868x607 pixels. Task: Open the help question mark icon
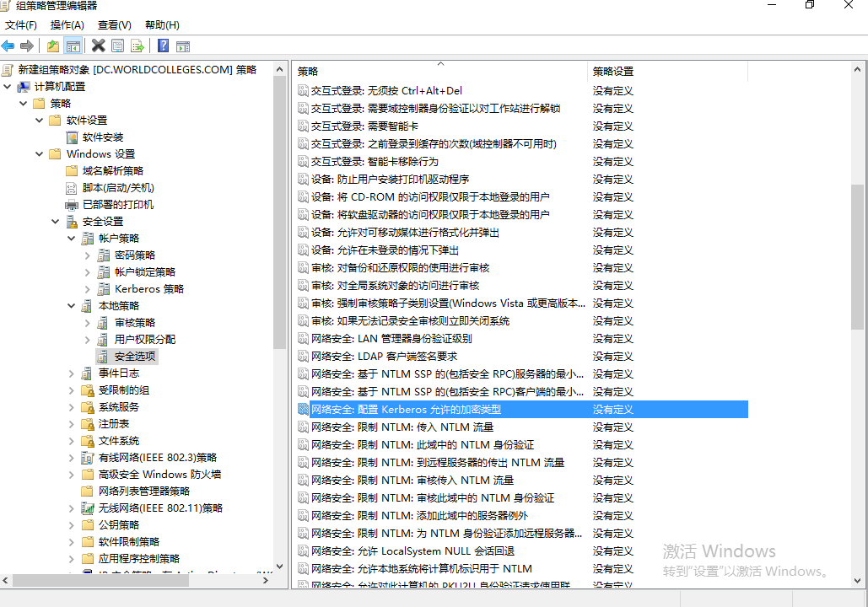click(x=163, y=46)
